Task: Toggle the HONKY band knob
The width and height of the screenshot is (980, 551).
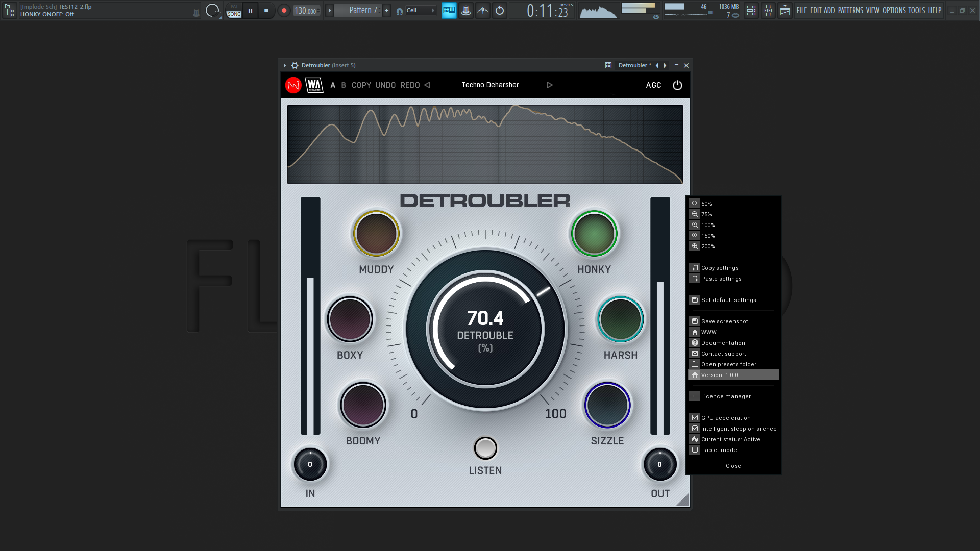Action: pyautogui.click(x=594, y=234)
